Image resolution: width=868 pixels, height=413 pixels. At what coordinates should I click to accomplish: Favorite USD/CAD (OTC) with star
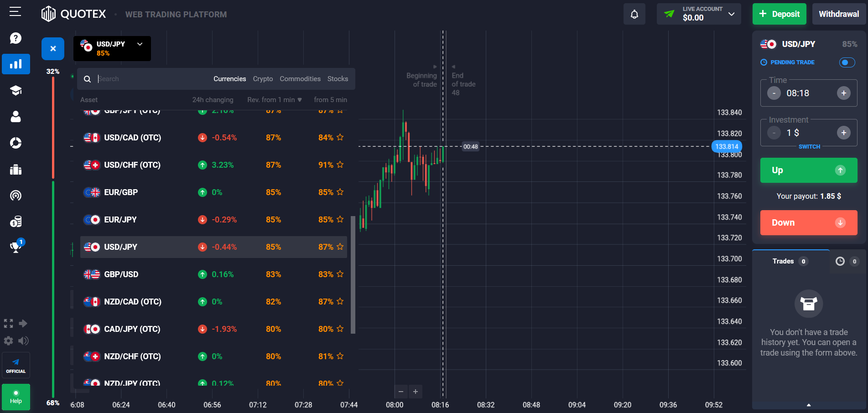(340, 137)
